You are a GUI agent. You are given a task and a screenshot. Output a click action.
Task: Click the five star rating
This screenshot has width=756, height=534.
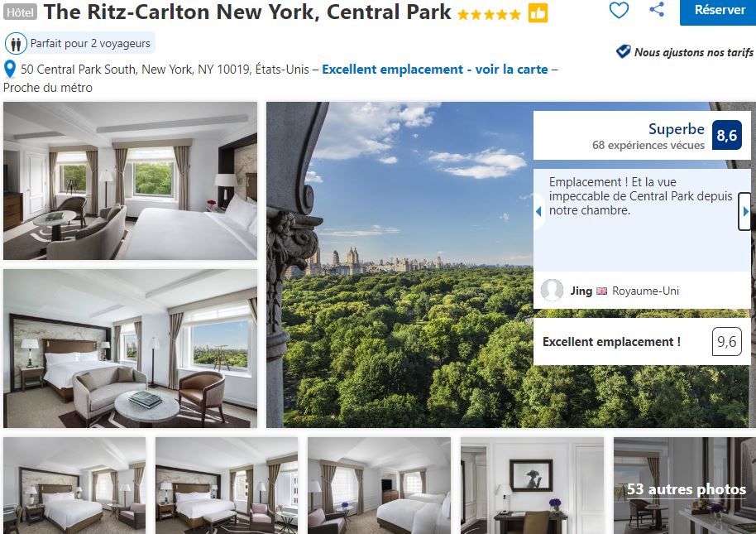[489, 14]
